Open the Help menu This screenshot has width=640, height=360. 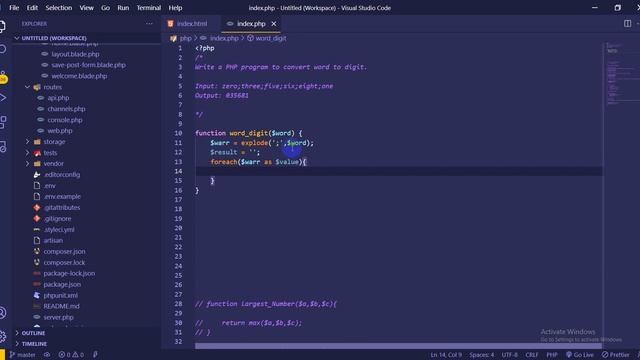(x=176, y=8)
